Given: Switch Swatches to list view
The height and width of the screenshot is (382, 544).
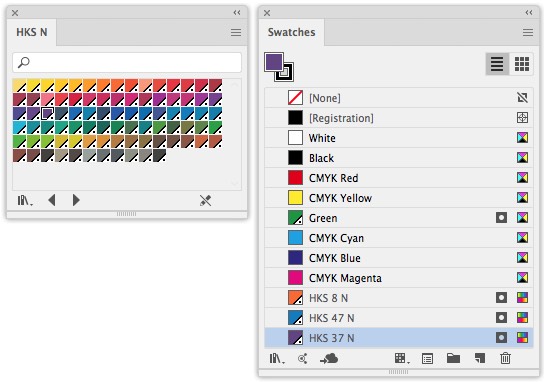Looking at the screenshot, I should 497,64.
